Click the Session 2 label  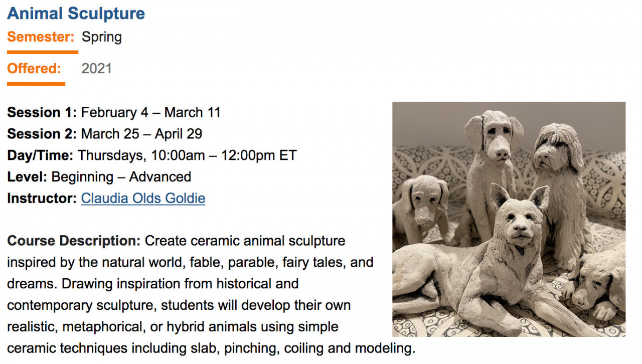(x=42, y=134)
